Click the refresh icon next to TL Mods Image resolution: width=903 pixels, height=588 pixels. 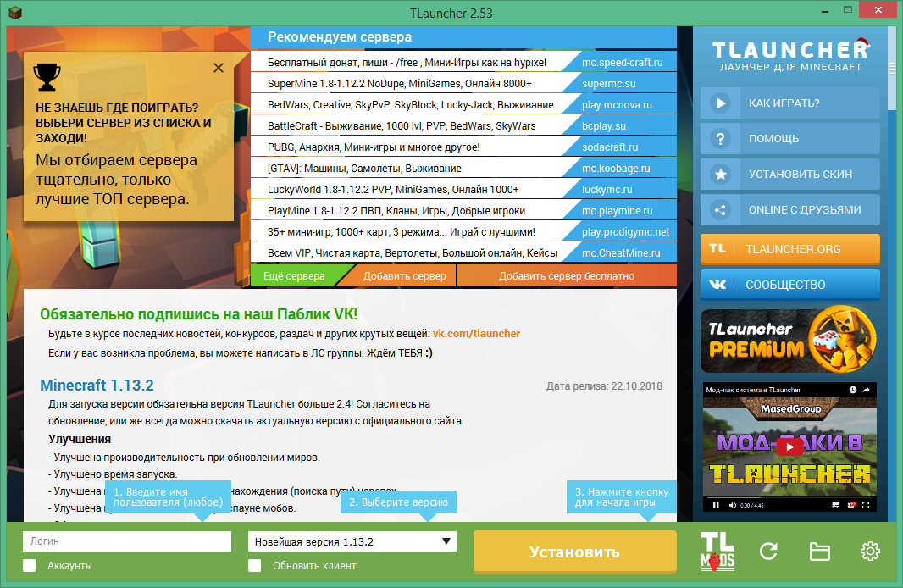tap(768, 551)
